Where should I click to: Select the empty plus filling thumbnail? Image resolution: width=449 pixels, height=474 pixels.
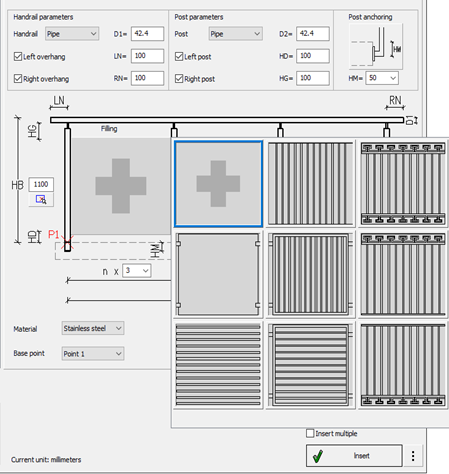[218, 184]
